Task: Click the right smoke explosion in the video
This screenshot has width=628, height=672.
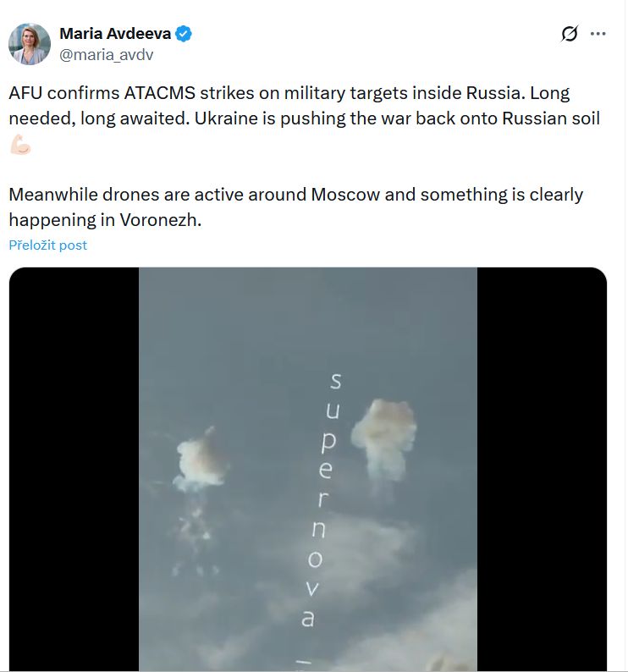Action: 384,434
